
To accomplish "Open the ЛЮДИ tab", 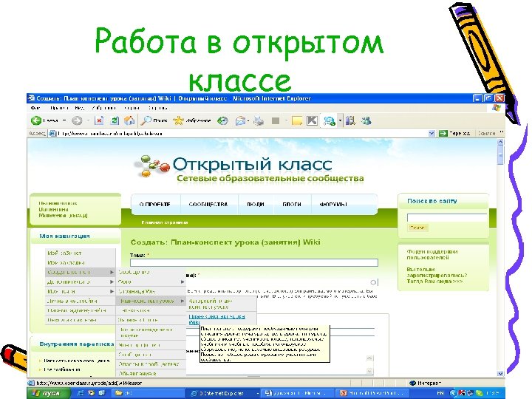I will (x=256, y=204).
